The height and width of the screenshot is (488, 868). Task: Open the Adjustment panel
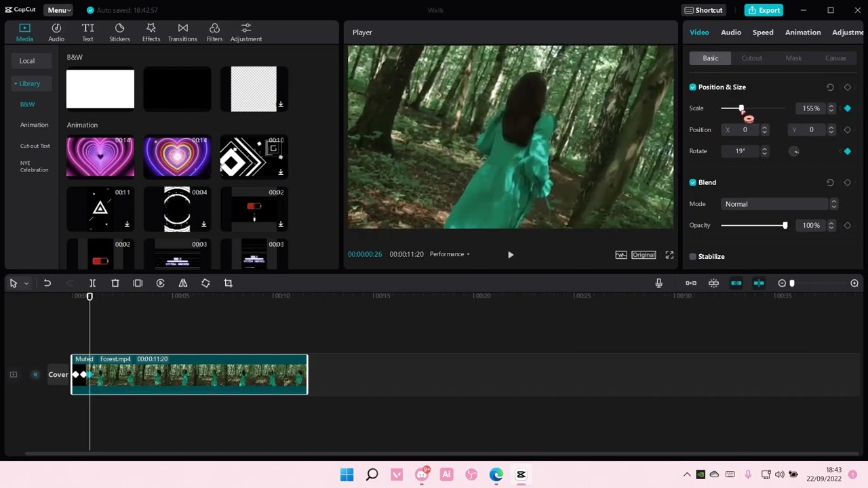246,32
